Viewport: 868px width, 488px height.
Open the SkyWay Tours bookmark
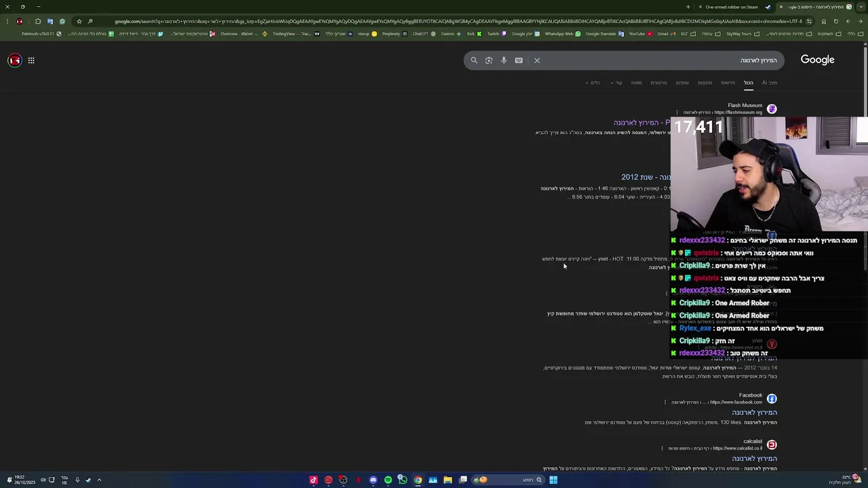[743, 34]
